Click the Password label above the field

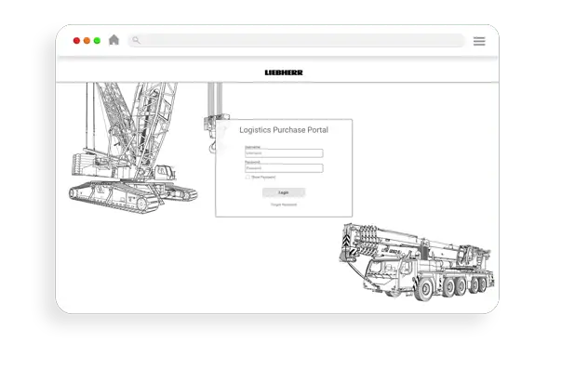pos(252,162)
